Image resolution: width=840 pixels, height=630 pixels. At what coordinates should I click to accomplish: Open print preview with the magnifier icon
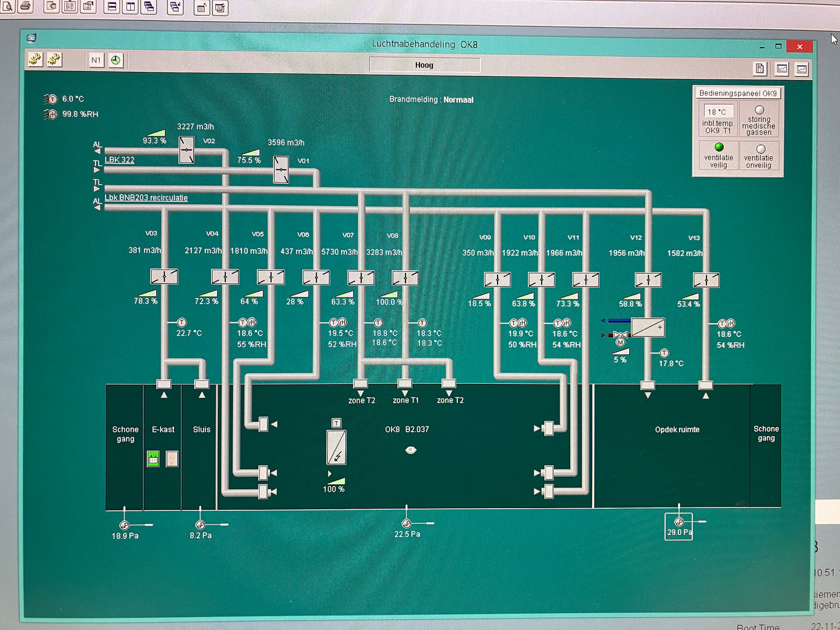[x=8, y=6]
